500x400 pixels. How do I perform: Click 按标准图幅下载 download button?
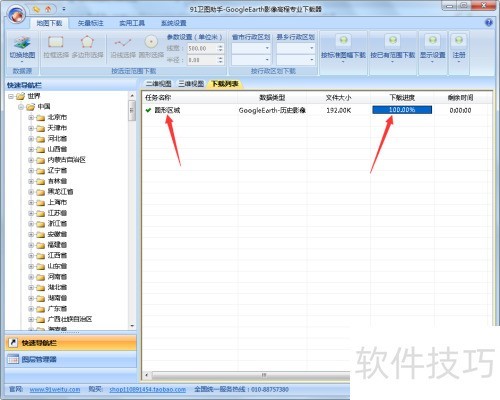coord(343,48)
